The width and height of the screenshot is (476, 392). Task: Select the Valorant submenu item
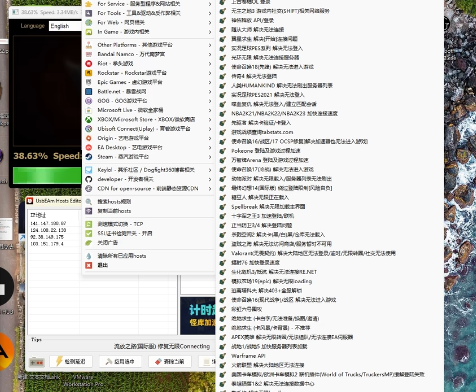[x=329, y=253]
